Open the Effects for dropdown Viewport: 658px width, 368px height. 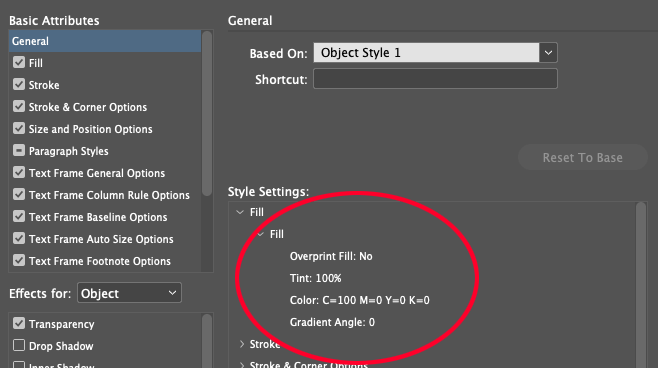(129, 293)
